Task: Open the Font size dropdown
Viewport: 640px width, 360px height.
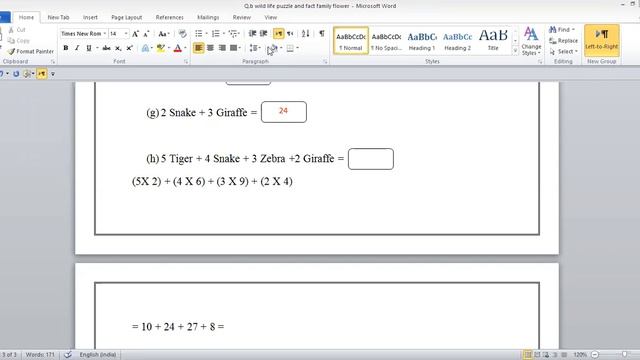Action: click(x=126, y=34)
